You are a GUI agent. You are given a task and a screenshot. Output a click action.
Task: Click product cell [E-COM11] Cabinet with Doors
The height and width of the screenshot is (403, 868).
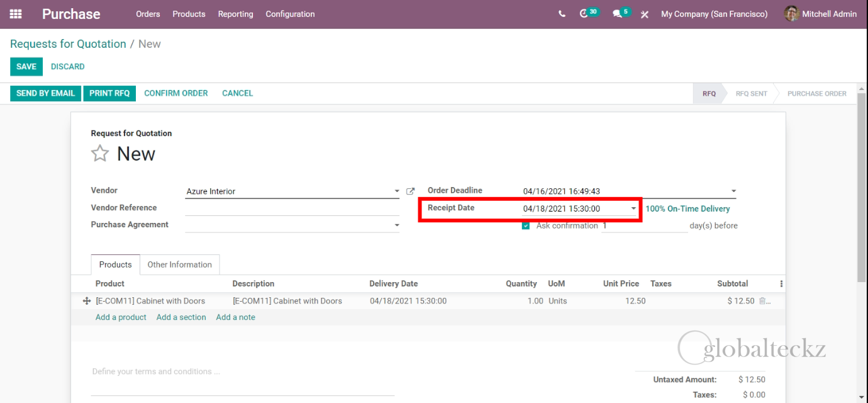tap(150, 301)
